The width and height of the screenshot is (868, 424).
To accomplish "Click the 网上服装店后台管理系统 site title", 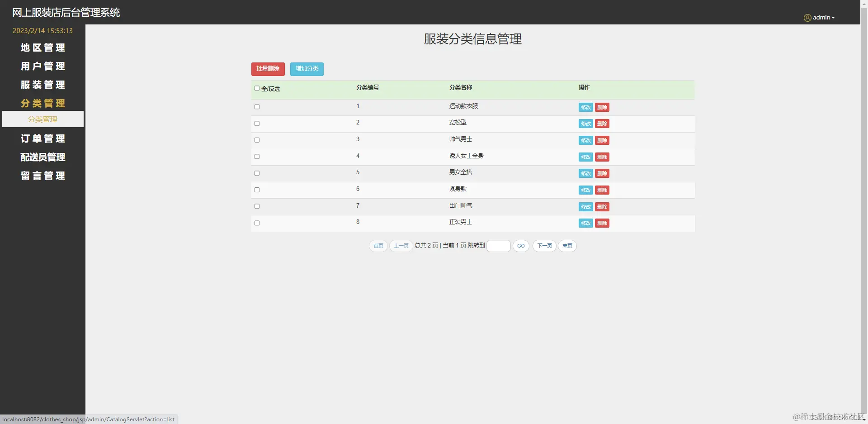I will 66,13.
